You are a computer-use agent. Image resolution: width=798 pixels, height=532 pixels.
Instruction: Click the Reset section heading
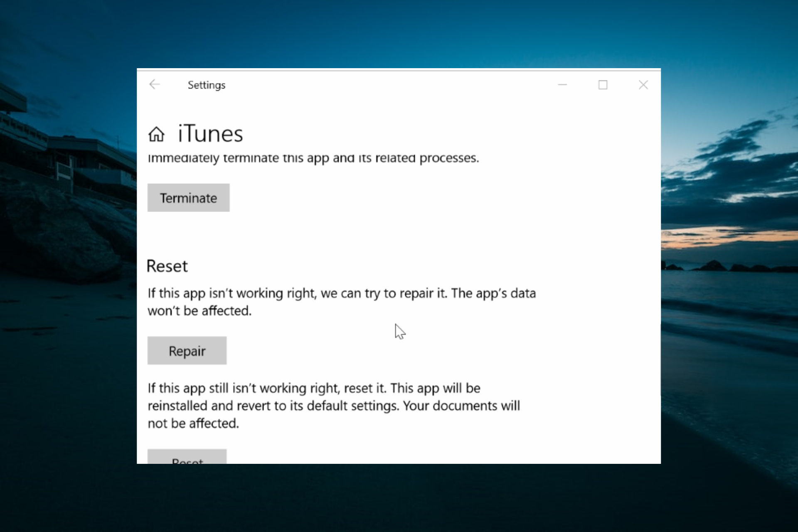[167, 266]
